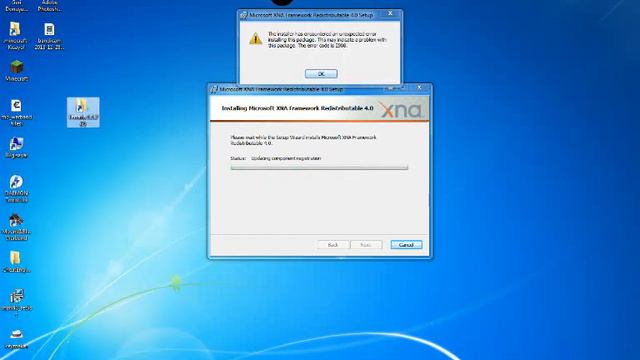Click the installation progress bar
Image resolution: width=640 pixels, height=360 pixels.
319,167
